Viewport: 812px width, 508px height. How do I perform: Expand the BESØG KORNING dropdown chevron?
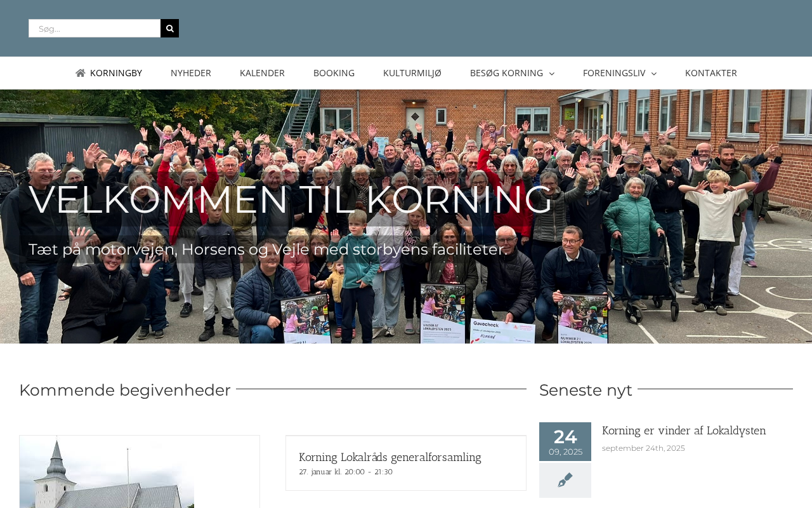click(x=551, y=74)
